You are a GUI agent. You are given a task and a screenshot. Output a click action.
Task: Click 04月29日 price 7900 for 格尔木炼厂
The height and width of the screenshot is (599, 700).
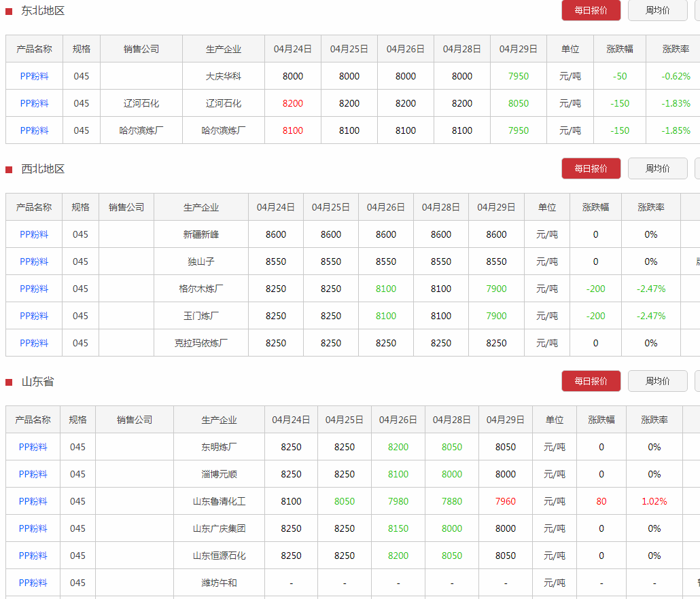[x=496, y=289]
